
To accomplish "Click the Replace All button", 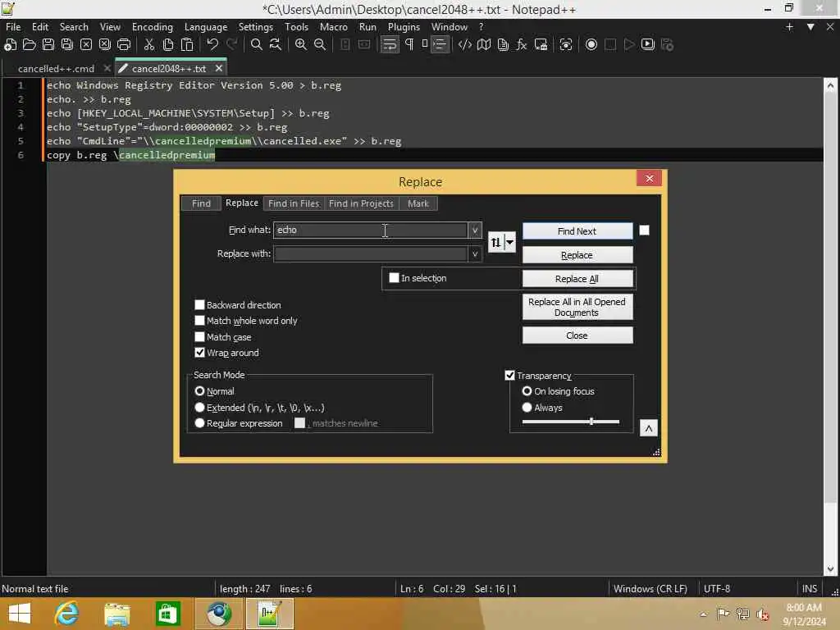I will [x=577, y=279].
